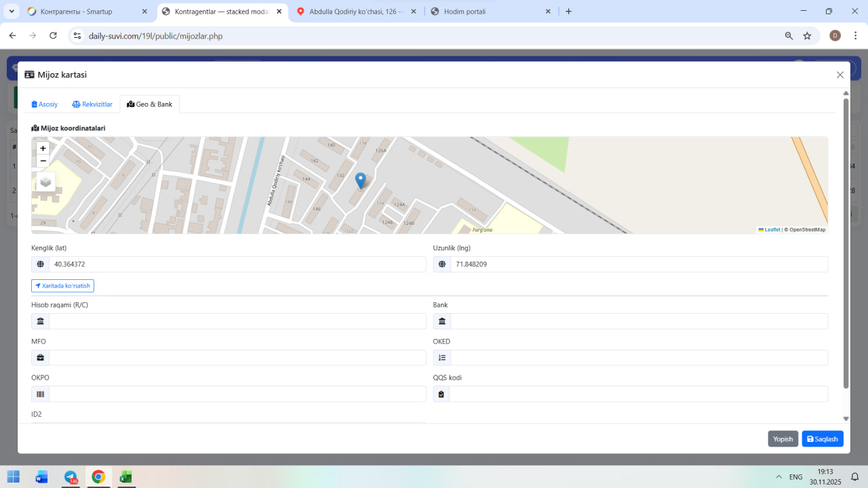
Task: Switch to the Asosiy tab
Action: pos(45,104)
